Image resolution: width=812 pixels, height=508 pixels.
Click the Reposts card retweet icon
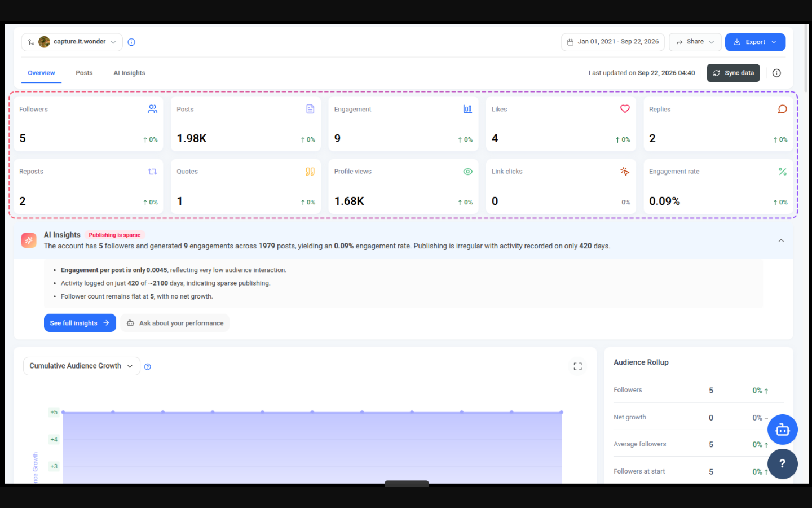(x=152, y=172)
